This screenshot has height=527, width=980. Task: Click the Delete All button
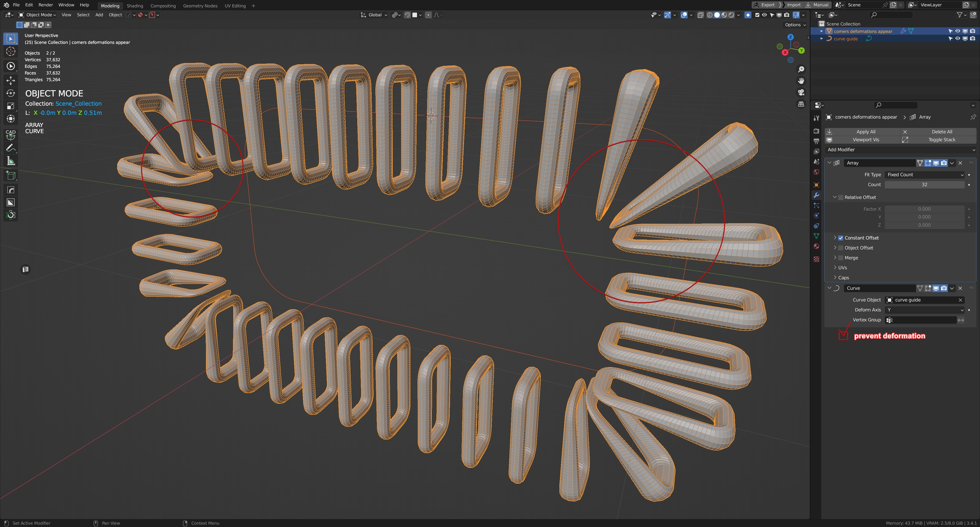[938, 132]
